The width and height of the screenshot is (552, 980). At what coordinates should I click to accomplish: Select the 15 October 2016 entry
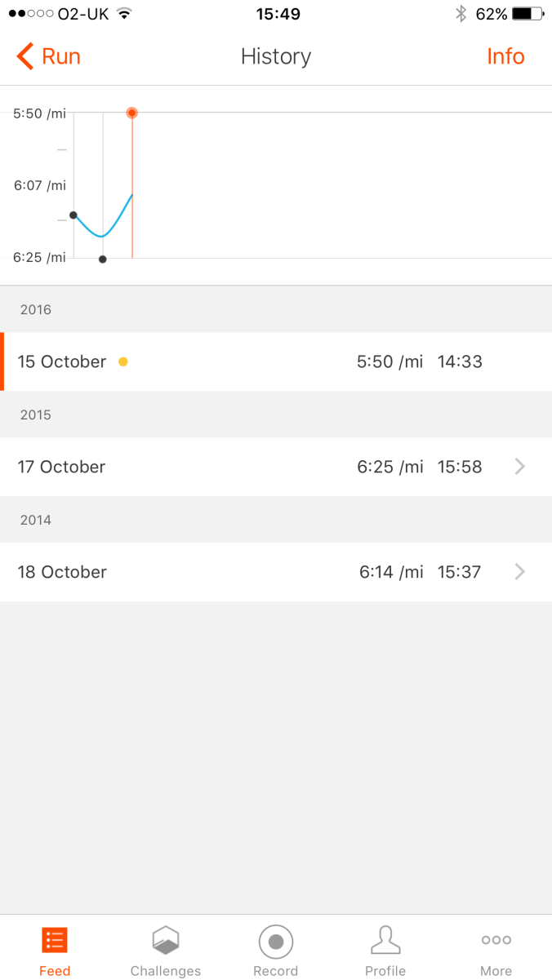[x=62, y=361]
